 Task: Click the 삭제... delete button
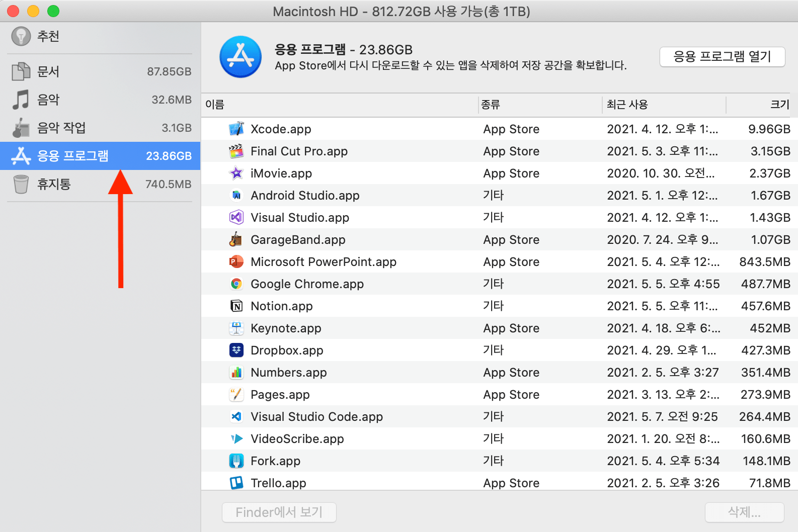(744, 512)
